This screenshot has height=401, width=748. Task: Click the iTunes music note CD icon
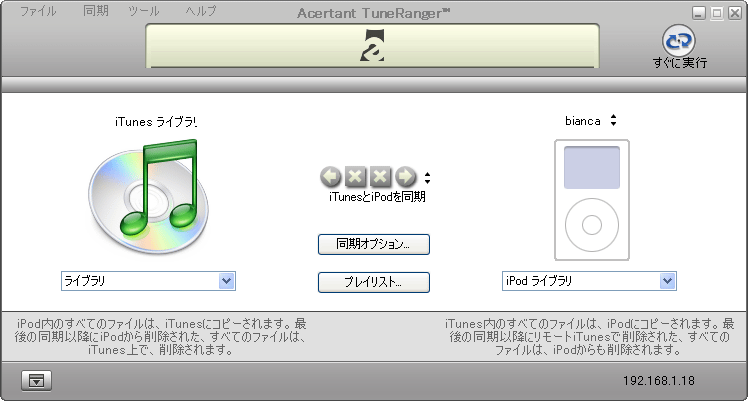pos(148,196)
